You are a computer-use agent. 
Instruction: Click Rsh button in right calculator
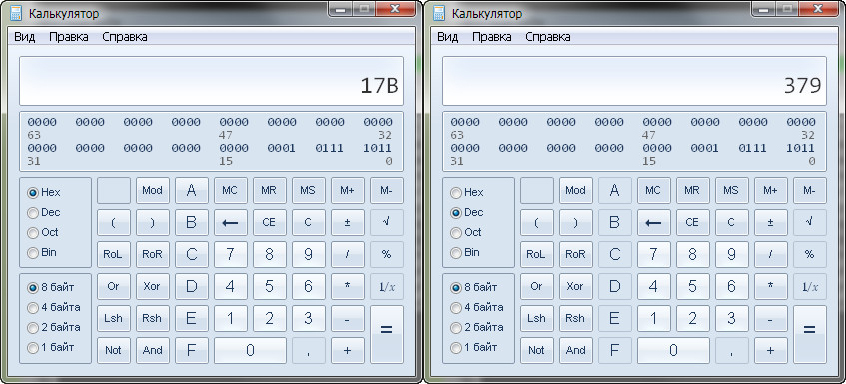pyautogui.click(x=575, y=318)
